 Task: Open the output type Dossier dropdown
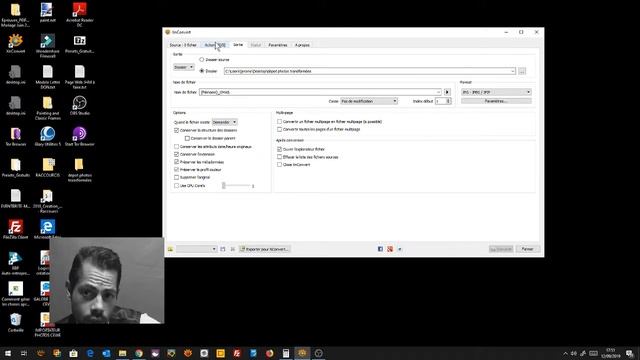tap(184, 67)
